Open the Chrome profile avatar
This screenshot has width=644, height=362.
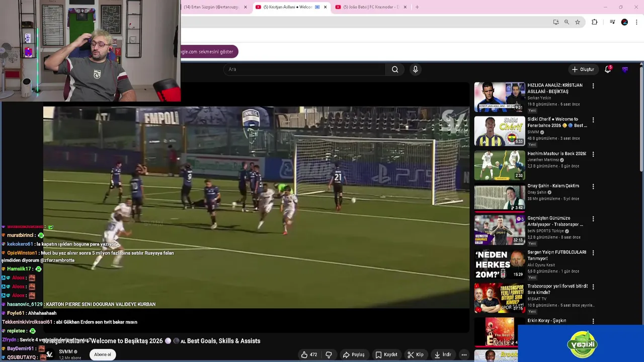(x=624, y=22)
